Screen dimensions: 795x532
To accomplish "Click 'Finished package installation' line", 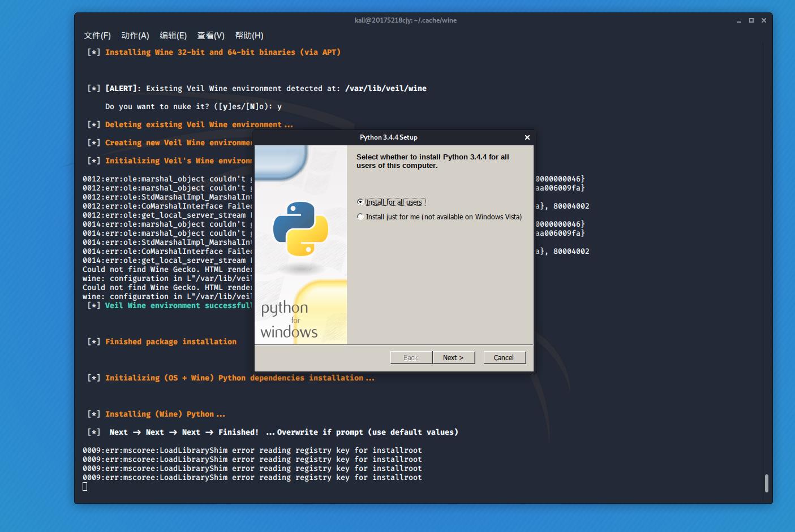I will tap(171, 341).
